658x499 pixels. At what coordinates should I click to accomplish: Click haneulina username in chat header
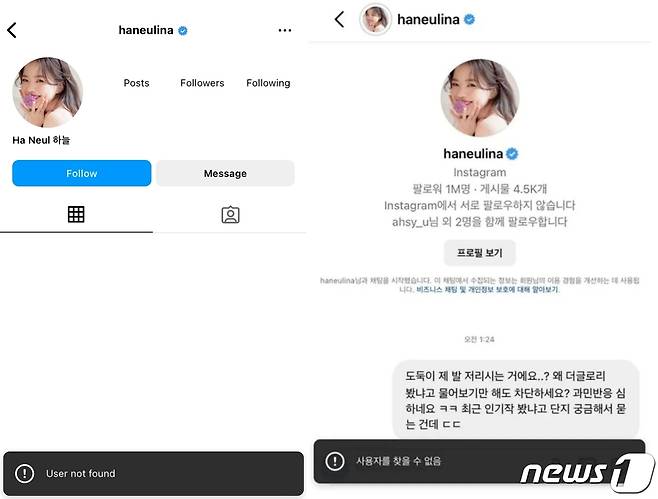click(428, 19)
